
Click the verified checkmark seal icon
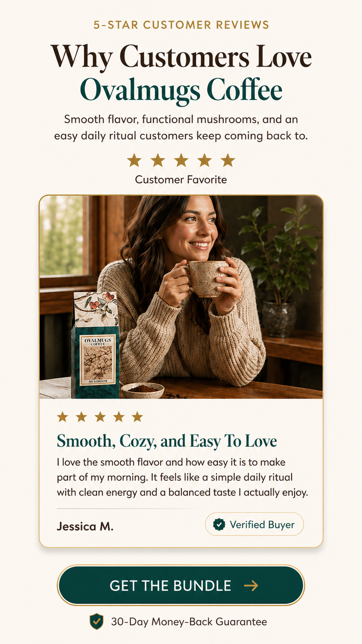point(219,525)
